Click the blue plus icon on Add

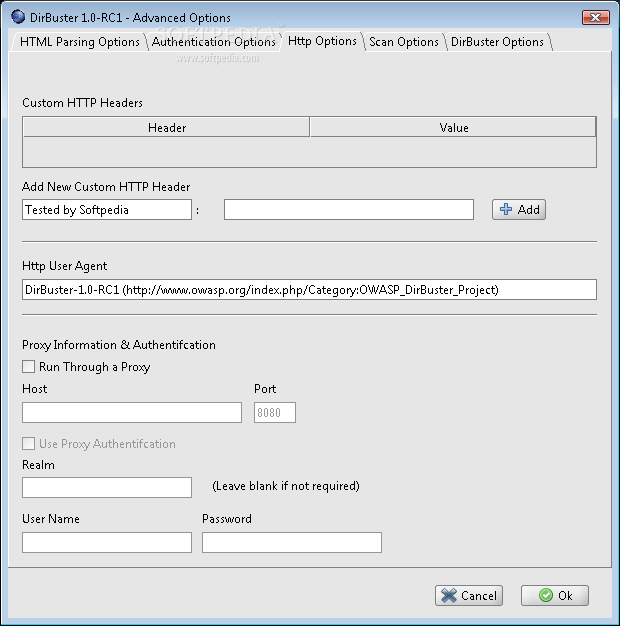(506, 209)
